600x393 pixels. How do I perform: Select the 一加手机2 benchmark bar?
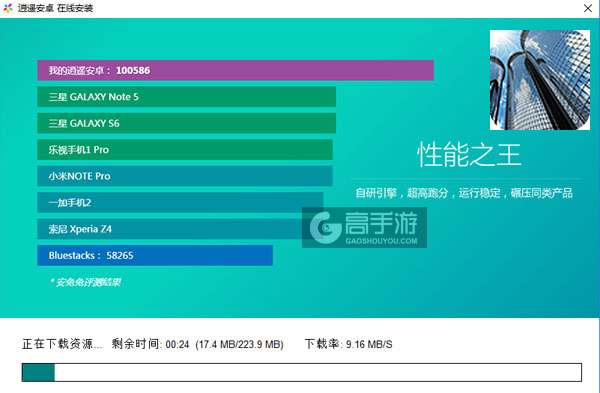pos(180,202)
